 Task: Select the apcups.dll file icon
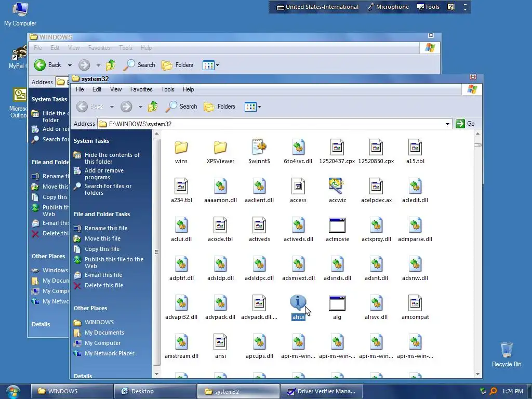[259, 342]
